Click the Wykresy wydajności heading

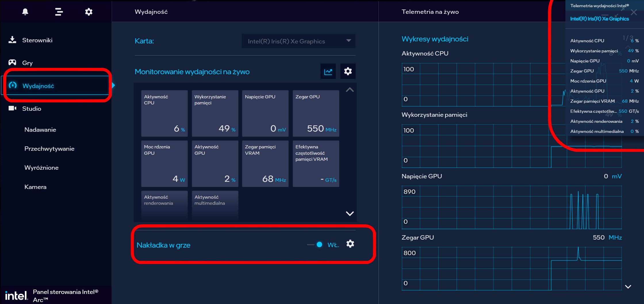(435, 39)
